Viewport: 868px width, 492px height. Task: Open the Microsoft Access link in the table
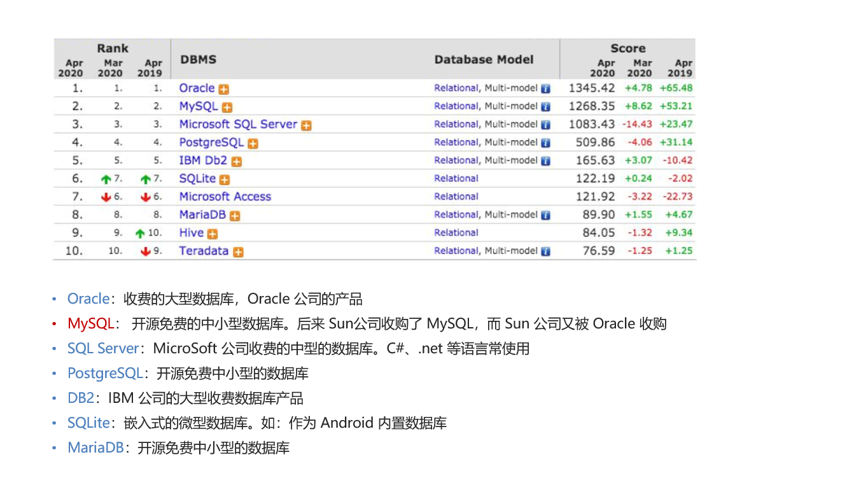pyautogui.click(x=225, y=197)
